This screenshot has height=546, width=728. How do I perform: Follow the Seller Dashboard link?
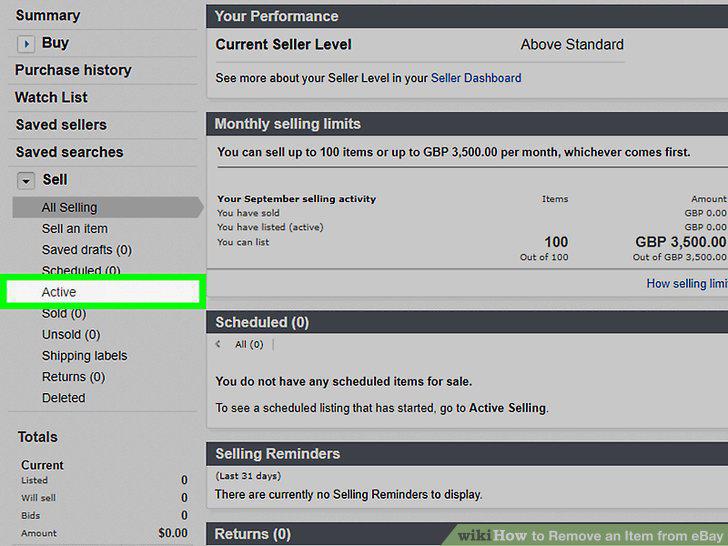476,78
